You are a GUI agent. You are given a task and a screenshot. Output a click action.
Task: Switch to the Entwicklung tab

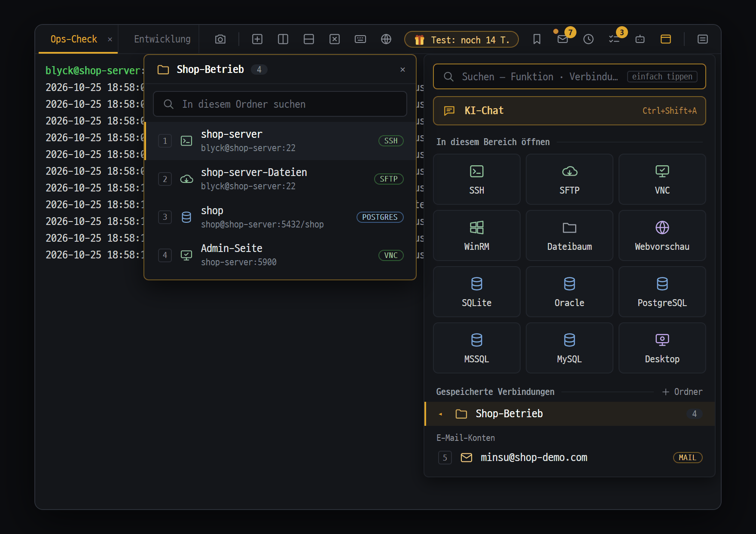162,39
